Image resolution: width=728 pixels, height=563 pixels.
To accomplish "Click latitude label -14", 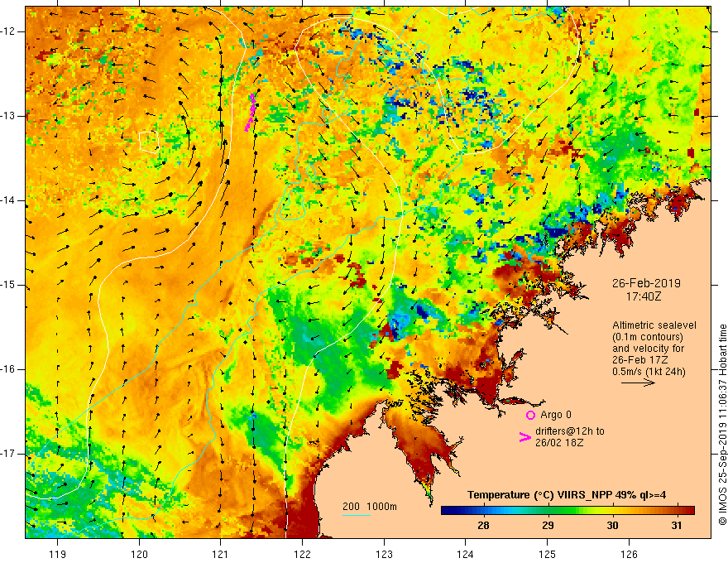I will tap(8, 200).
